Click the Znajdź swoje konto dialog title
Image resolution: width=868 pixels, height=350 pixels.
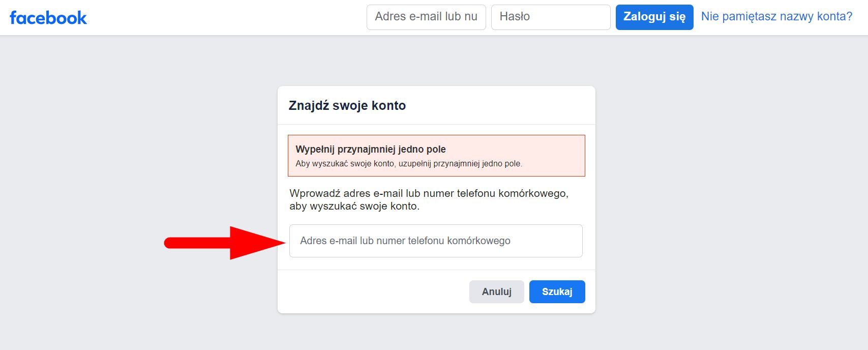[x=347, y=105]
